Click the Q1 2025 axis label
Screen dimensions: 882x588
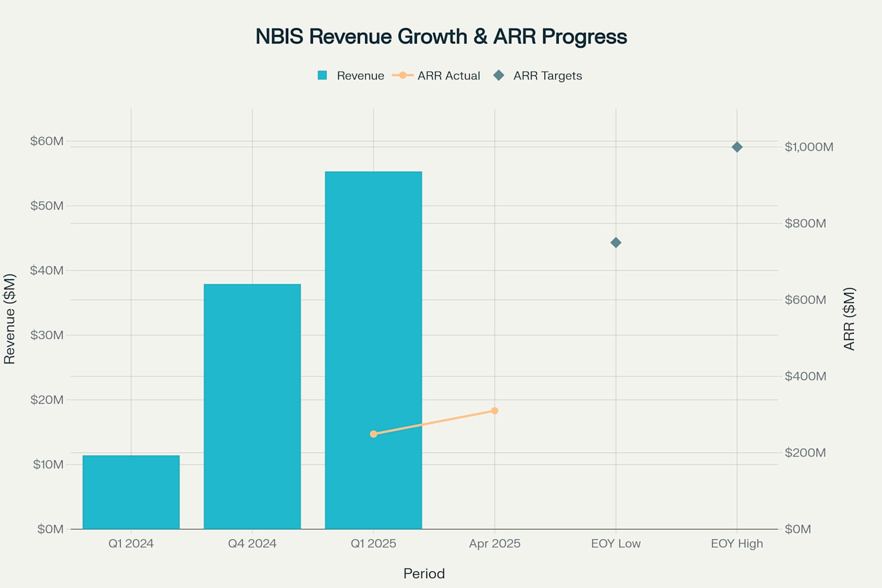tap(373, 543)
